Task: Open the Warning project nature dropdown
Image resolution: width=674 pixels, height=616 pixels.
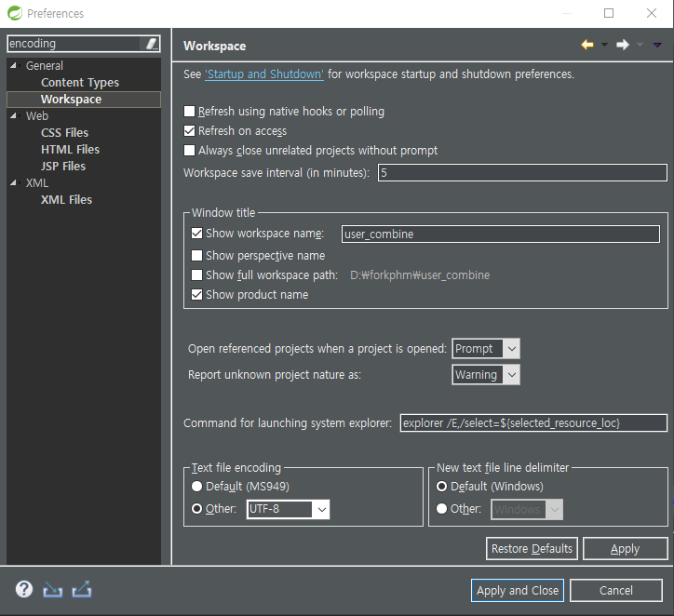Action: (486, 375)
